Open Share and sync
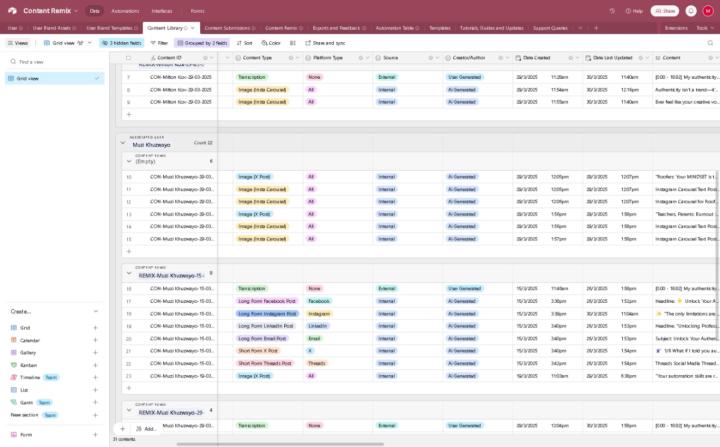The width and height of the screenshot is (720, 447). 325,43
